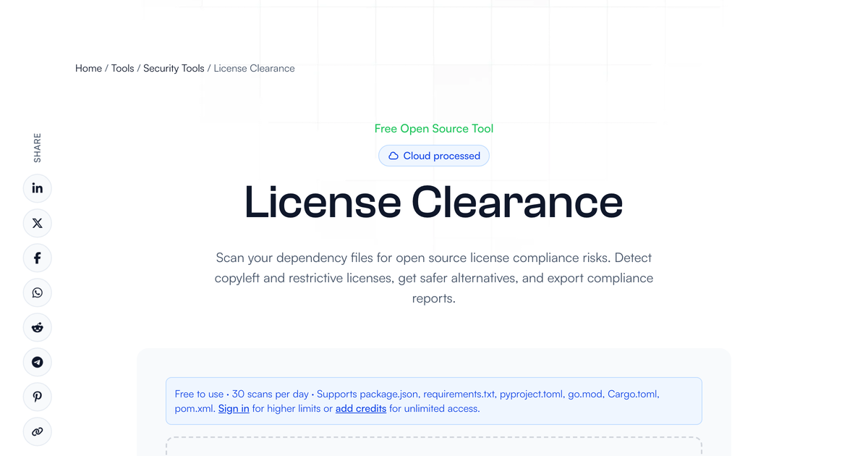
Task: Share page on Reddit
Action: (x=38, y=327)
